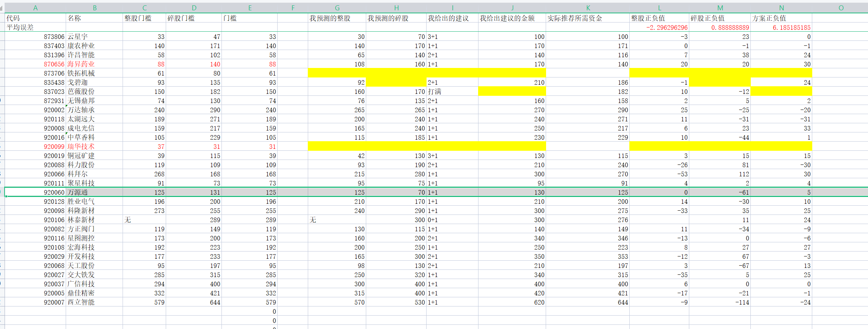Viewport: 868px width, 329px height.
Task: Click the name cell 康农种业
Action: [x=94, y=46]
